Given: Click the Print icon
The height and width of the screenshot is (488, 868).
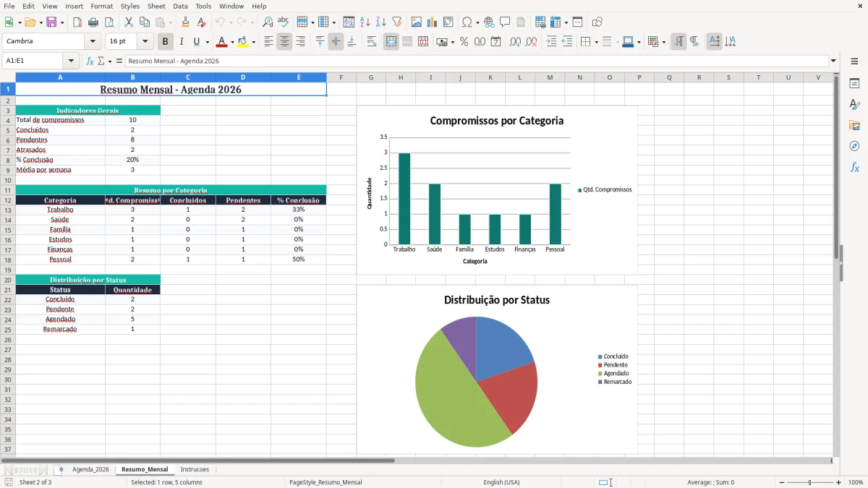Looking at the screenshot, I should 93,22.
